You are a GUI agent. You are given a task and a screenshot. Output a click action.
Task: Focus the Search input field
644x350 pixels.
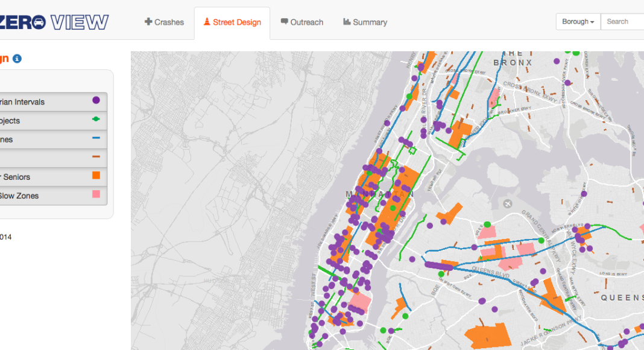click(x=622, y=22)
